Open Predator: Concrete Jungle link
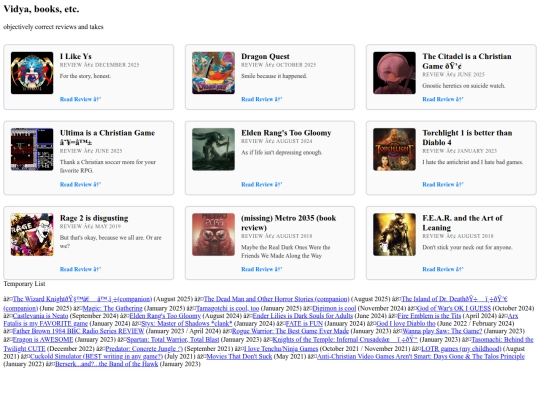Image resolution: width=540 pixels, height=405 pixels. coord(144,349)
